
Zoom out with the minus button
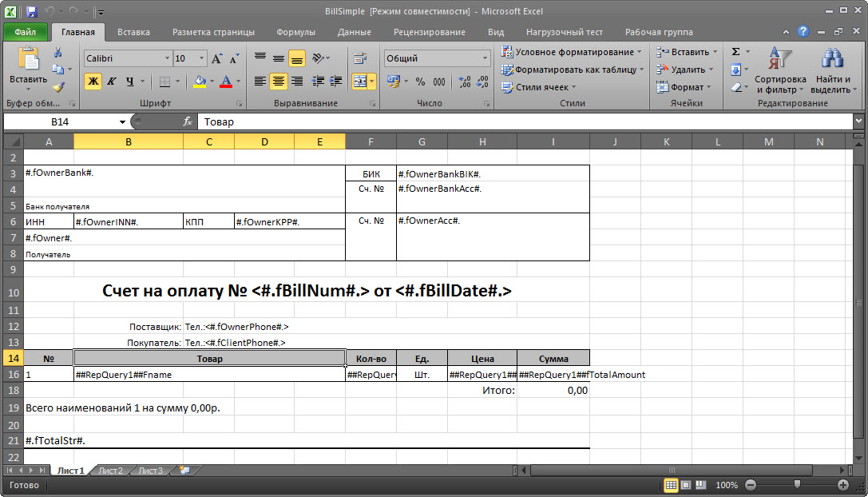pos(751,485)
